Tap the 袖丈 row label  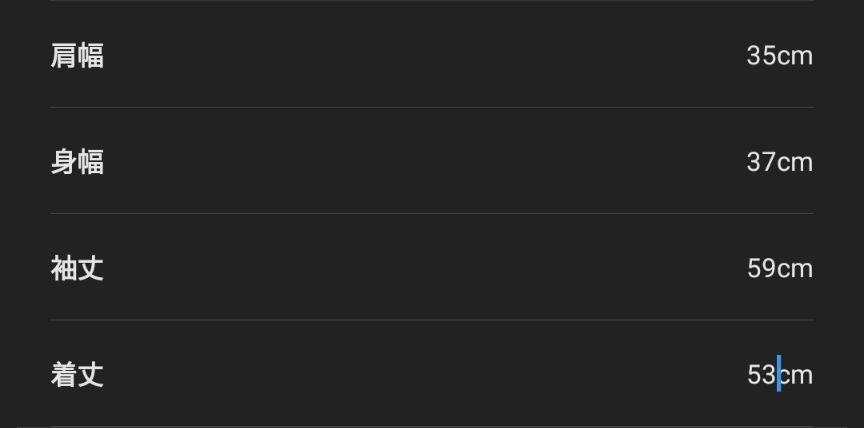[x=77, y=269]
